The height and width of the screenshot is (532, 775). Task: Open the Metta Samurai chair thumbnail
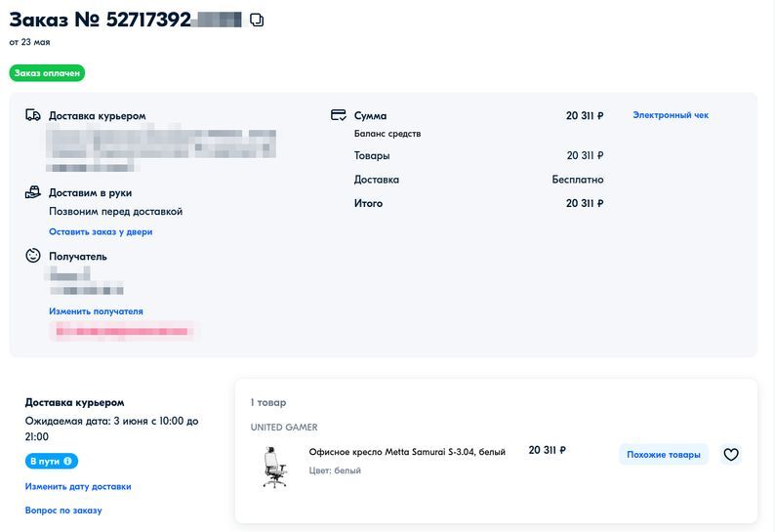[x=275, y=468]
